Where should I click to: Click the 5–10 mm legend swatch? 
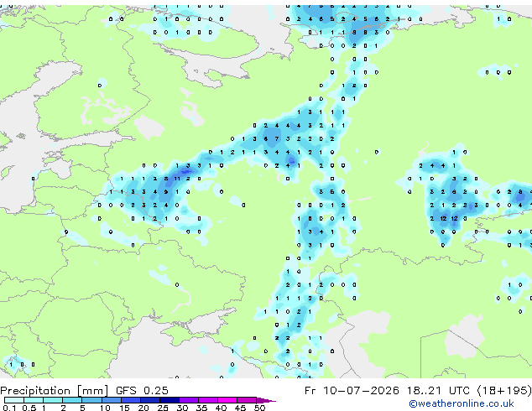point(91,400)
